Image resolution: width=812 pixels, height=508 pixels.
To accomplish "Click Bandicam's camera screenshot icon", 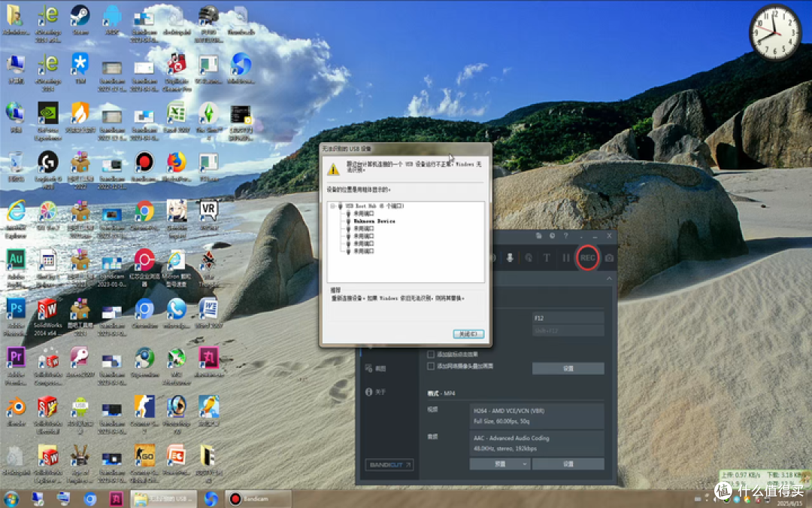I will pyautogui.click(x=610, y=257).
